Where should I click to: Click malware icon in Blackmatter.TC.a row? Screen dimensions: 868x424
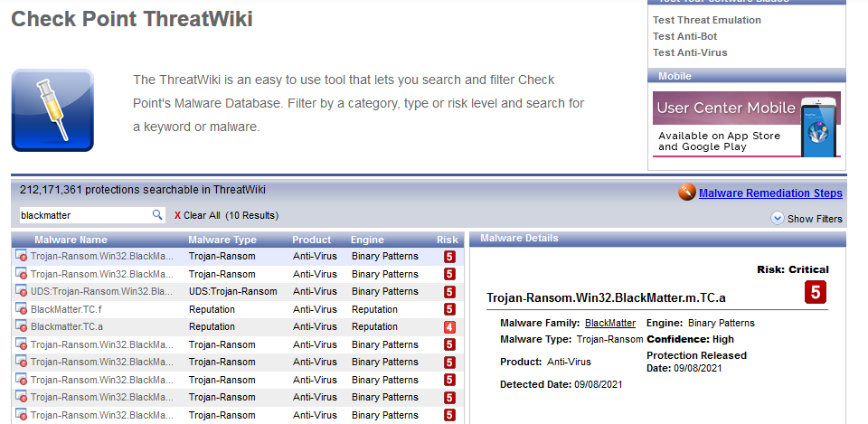pyautogui.click(x=21, y=326)
